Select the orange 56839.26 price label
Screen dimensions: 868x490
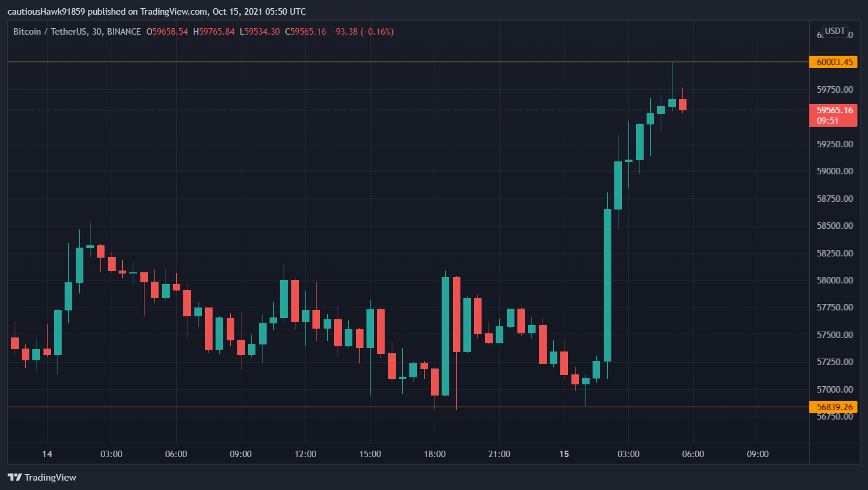point(833,407)
